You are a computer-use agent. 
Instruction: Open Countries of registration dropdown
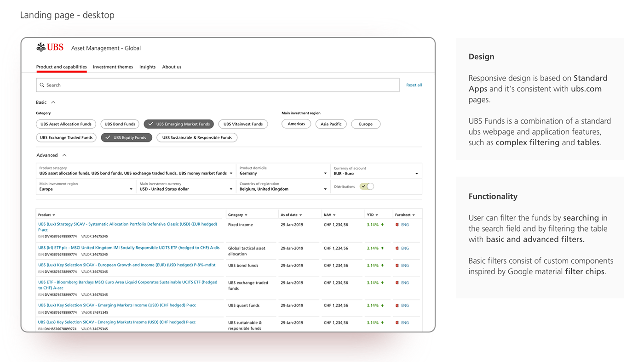(283, 187)
